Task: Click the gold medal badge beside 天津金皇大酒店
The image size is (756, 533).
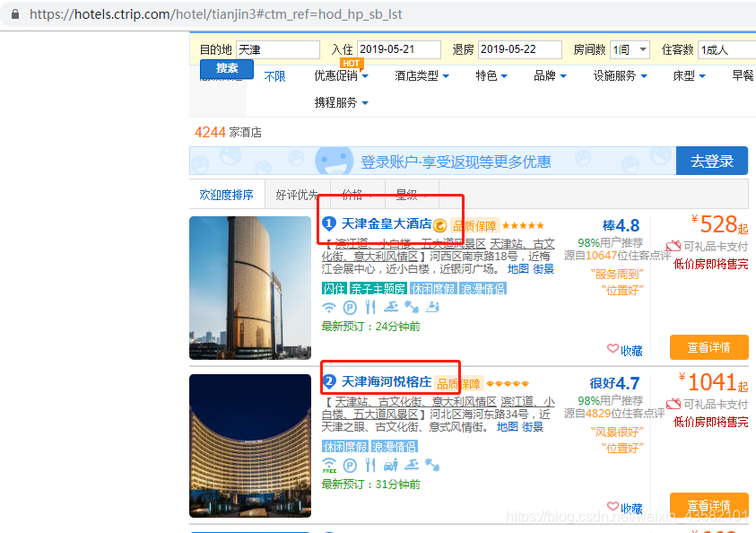Action: click(x=439, y=225)
